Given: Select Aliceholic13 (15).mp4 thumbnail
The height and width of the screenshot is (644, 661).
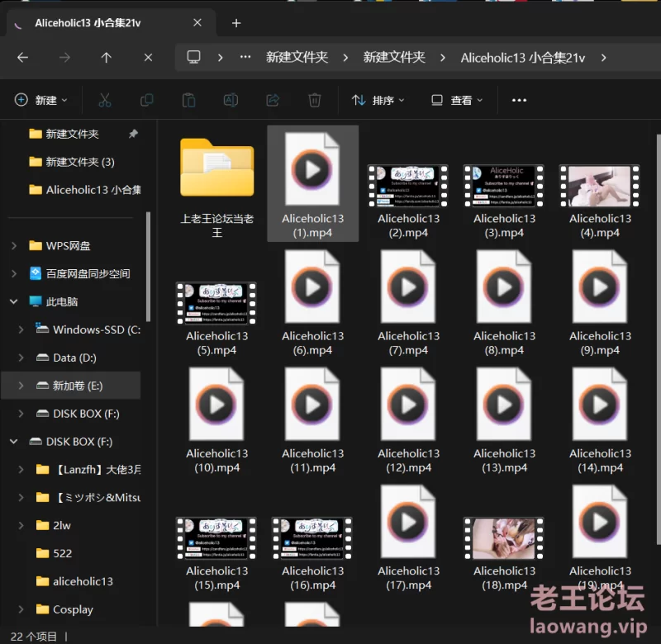Looking at the screenshot, I should (217, 538).
